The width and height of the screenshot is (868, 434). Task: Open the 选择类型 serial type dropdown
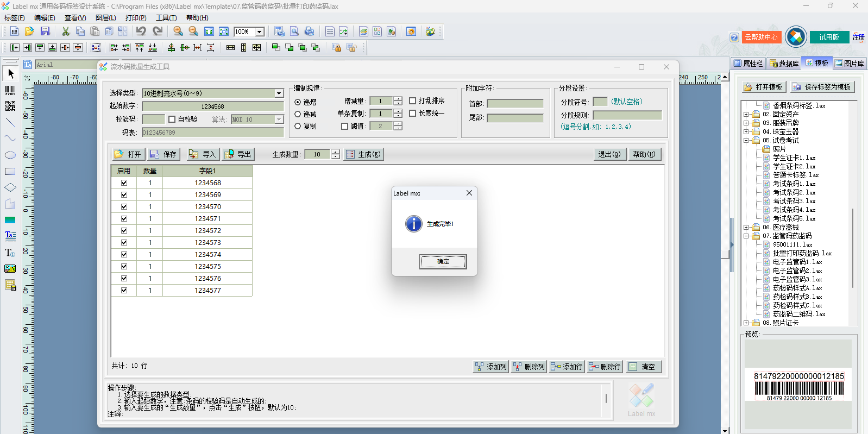click(279, 93)
